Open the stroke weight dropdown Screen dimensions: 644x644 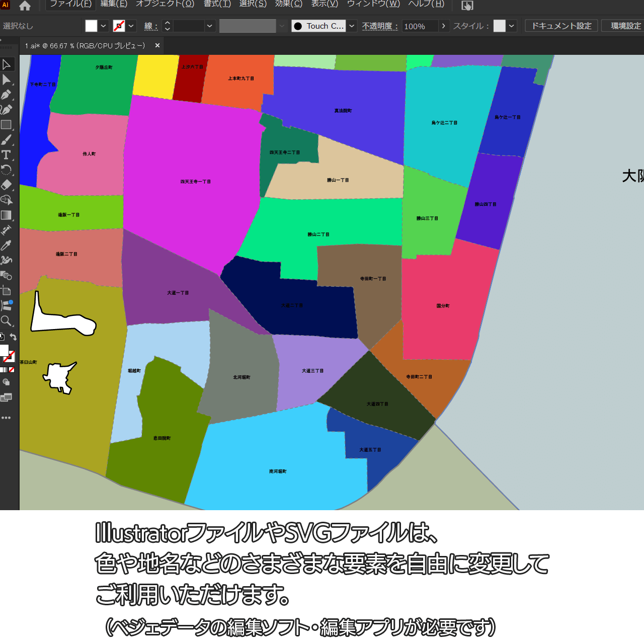(x=210, y=26)
